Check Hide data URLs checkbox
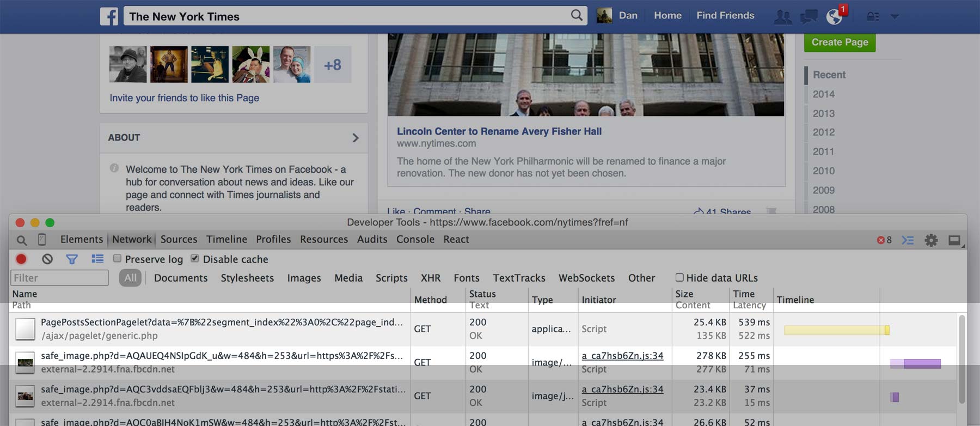The width and height of the screenshot is (980, 426). [x=679, y=277]
